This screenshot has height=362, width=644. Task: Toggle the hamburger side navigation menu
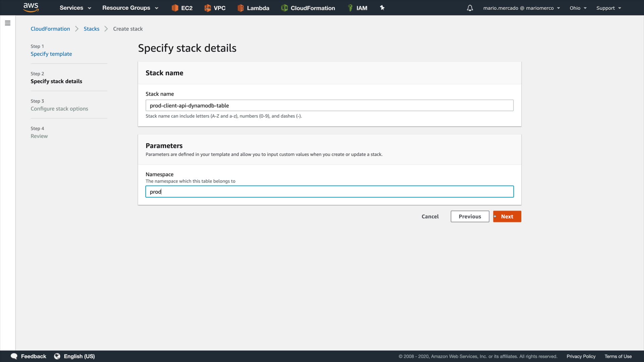point(8,23)
